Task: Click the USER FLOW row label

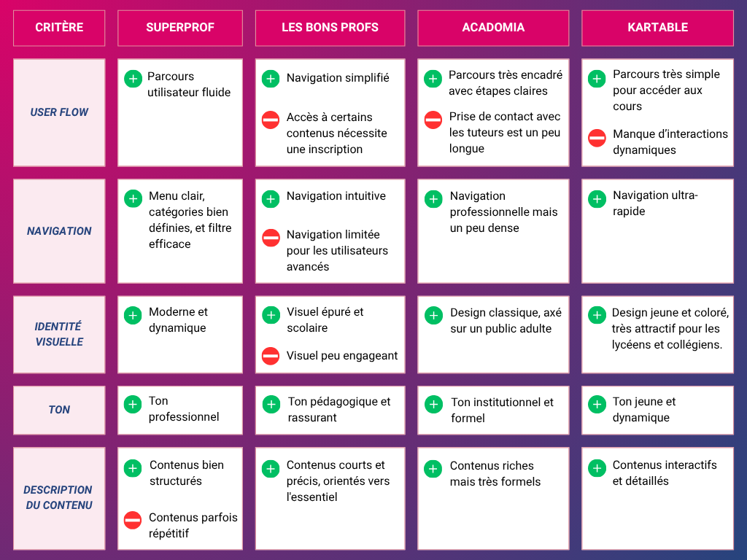Action: point(59,112)
